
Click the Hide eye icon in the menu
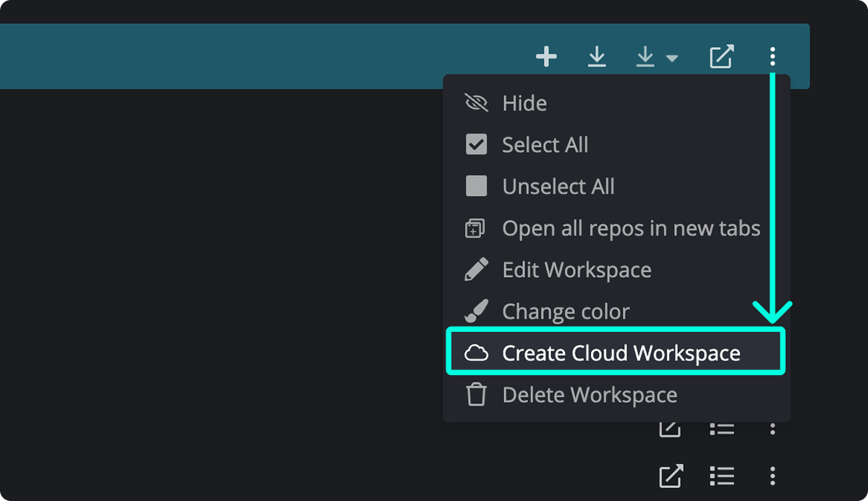476,103
